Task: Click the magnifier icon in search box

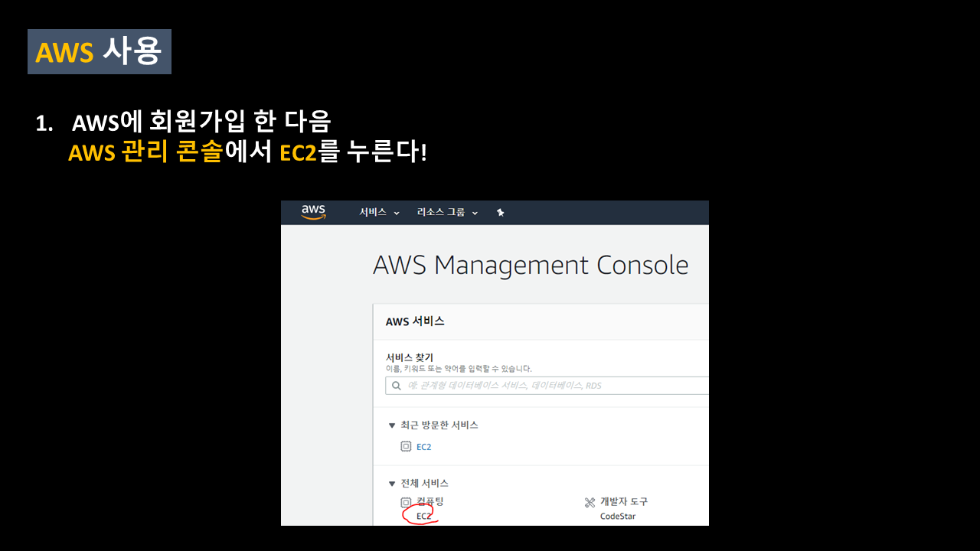Action: click(x=396, y=386)
